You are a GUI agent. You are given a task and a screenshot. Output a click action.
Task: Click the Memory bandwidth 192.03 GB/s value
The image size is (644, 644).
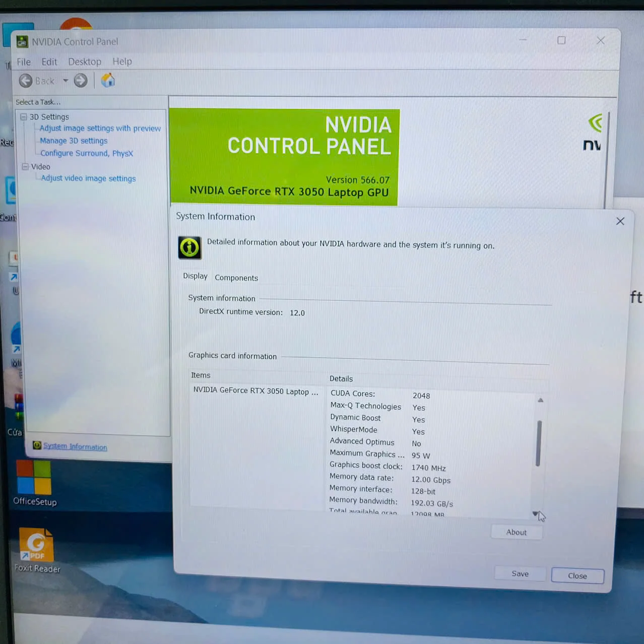(x=432, y=503)
